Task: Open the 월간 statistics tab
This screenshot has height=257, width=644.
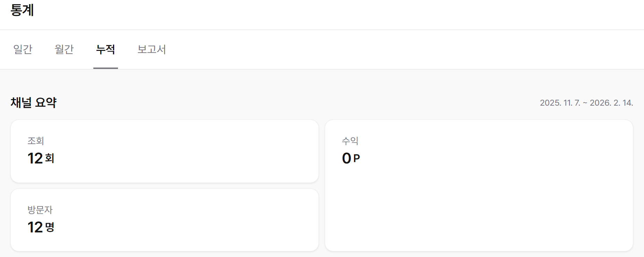Action: point(64,49)
